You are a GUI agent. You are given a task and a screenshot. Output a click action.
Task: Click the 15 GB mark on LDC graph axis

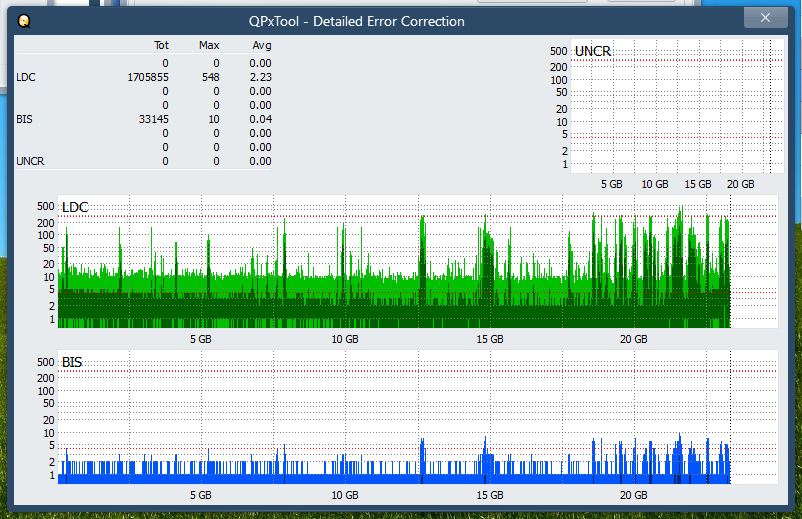pos(490,339)
